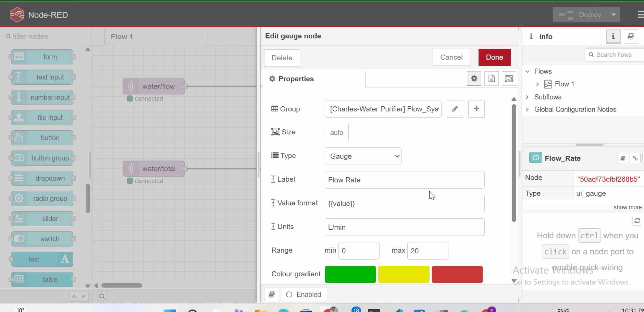Image resolution: width=644 pixels, height=312 pixels.
Task: Click the Deploy button
Action: point(580,15)
